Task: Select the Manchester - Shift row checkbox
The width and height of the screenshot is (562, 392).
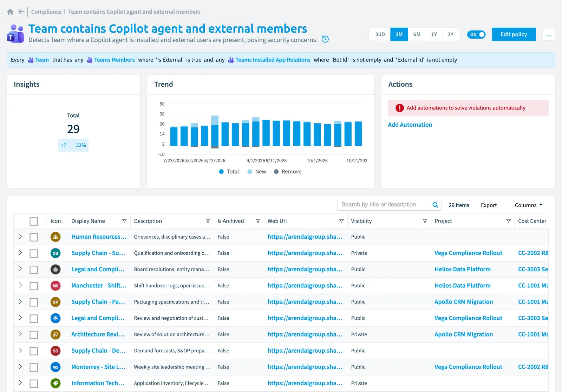Action: tap(34, 286)
